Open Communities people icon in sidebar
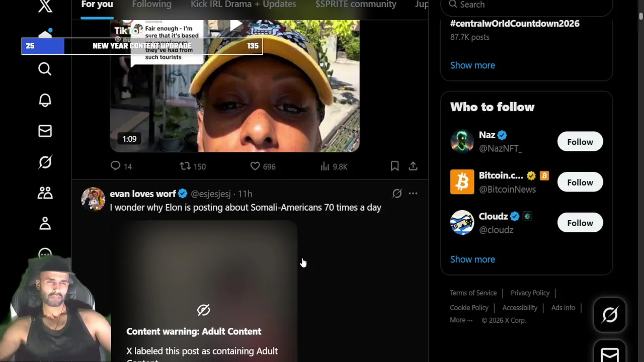Viewport: 644px width, 362px height. pyautogui.click(x=45, y=193)
